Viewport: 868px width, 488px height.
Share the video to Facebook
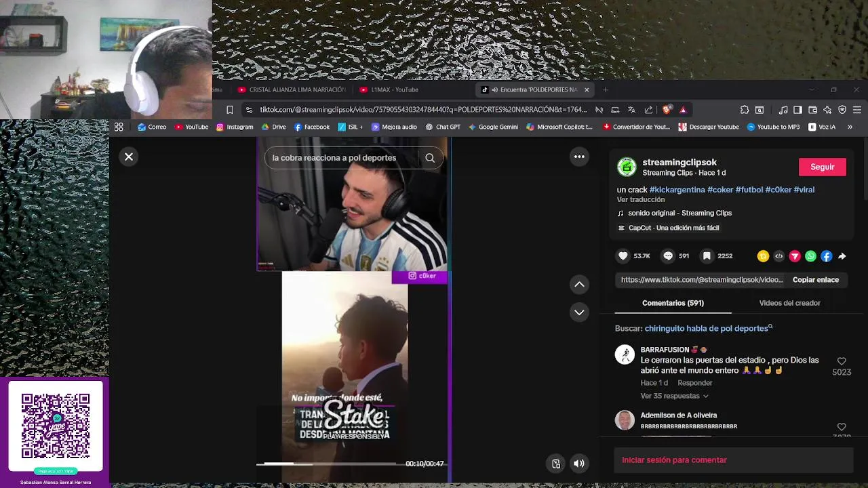click(826, 256)
